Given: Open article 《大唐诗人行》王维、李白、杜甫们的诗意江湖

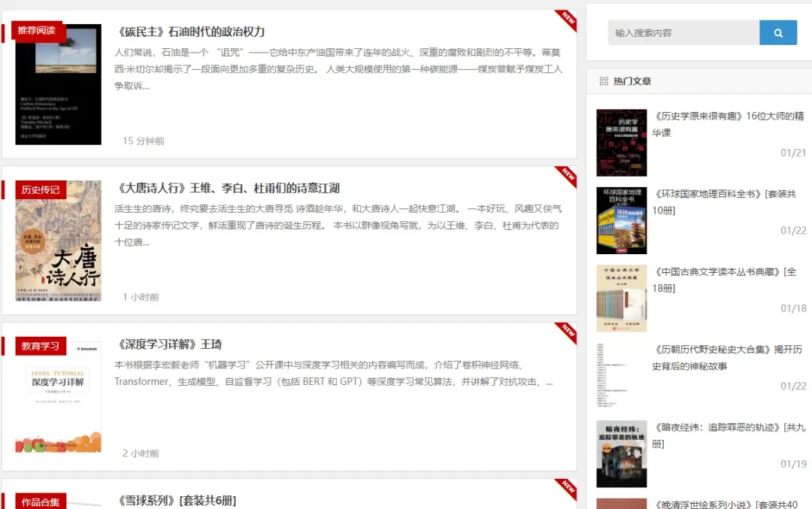Looking at the screenshot, I should point(229,188).
